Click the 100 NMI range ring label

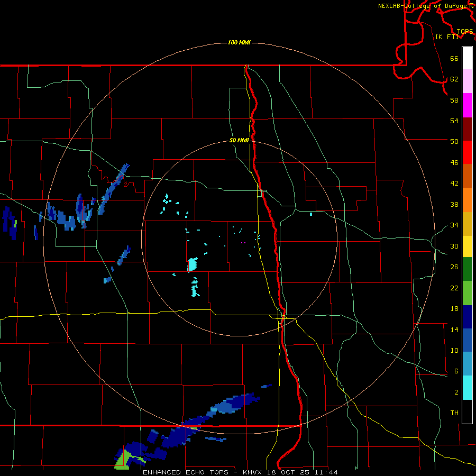[x=239, y=42]
